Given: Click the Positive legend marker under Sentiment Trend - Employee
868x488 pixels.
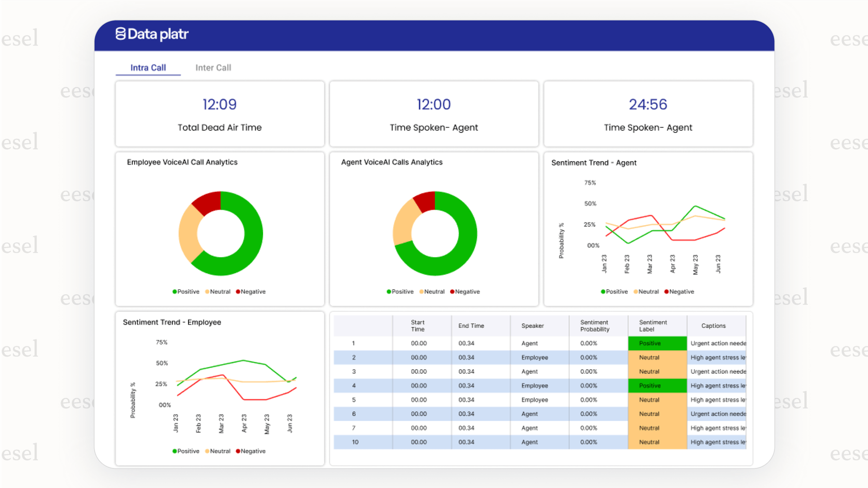Looking at the screenshot, I should tap(175, 451).
